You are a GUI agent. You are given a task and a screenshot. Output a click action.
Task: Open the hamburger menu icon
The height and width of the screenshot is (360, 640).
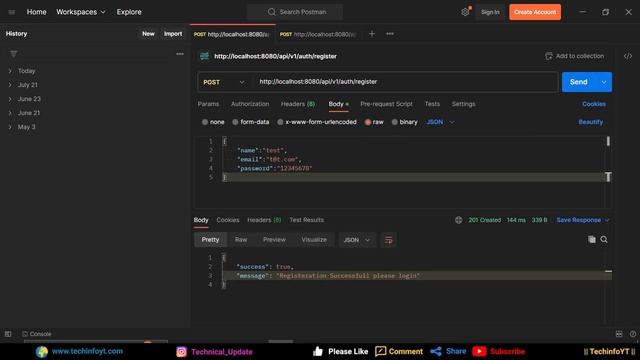tap(11, 12)
